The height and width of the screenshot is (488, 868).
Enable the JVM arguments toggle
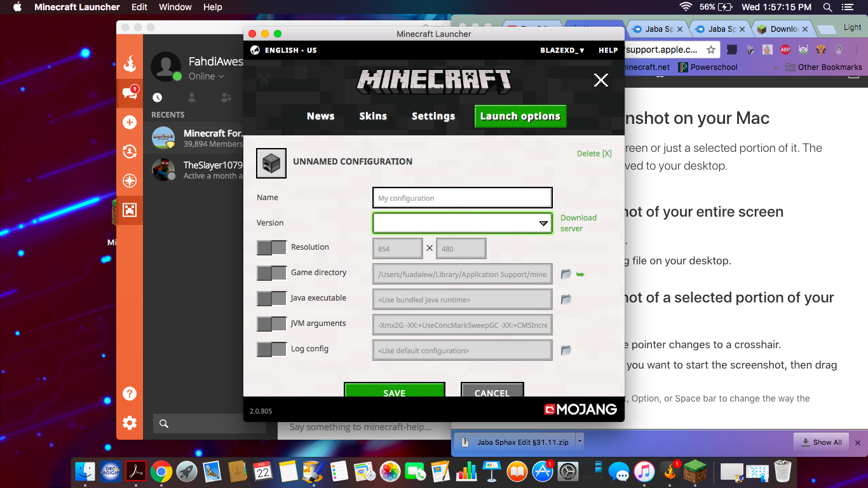point(272,324)
